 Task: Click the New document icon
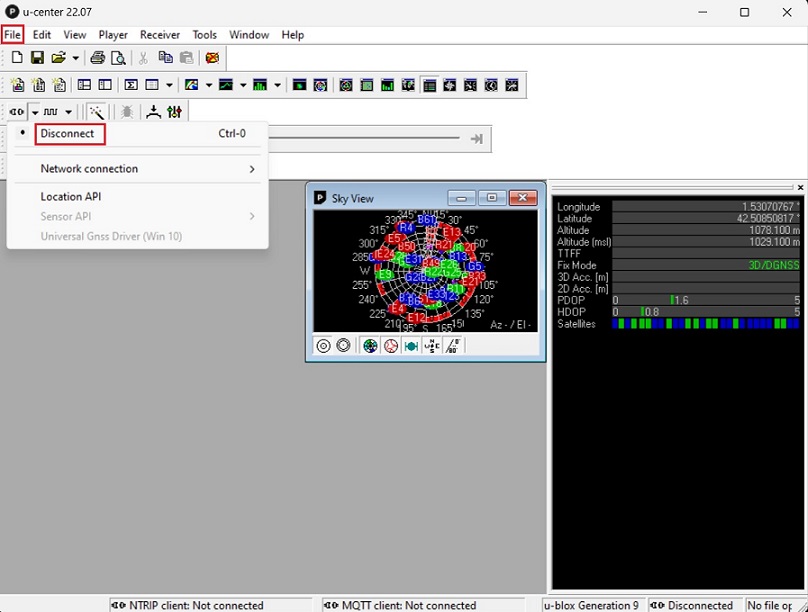pos(17,58)
